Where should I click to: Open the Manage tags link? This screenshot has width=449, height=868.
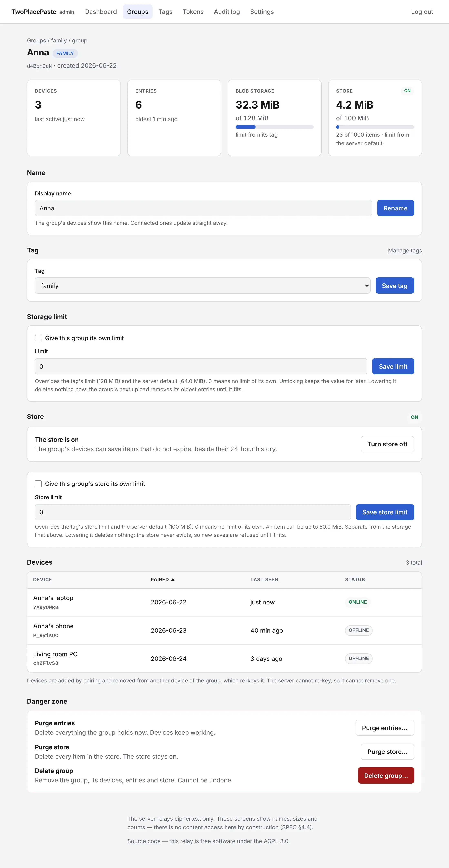point(405,250)
